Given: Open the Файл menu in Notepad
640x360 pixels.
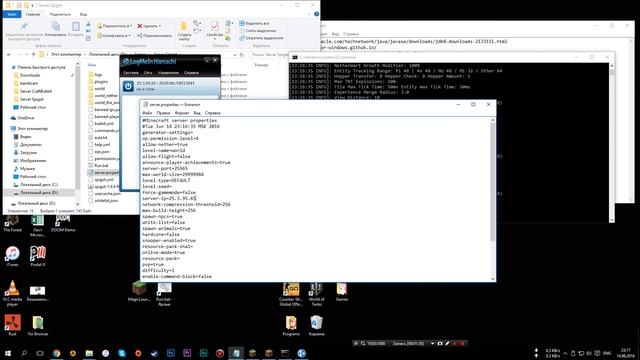Looking at the screenshot, I should click(x=147, y=113).
